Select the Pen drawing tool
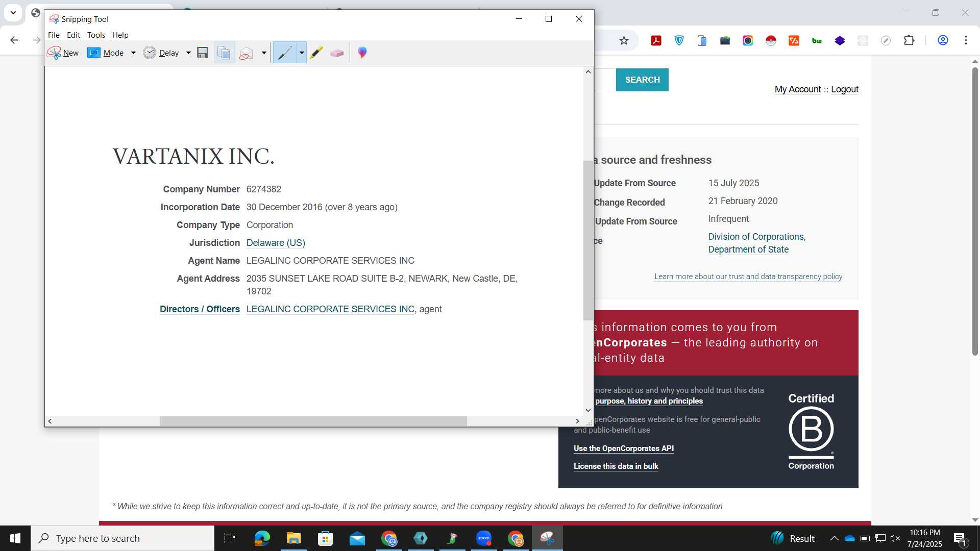This screenshot has height=551, width=980. click(285, 53)
